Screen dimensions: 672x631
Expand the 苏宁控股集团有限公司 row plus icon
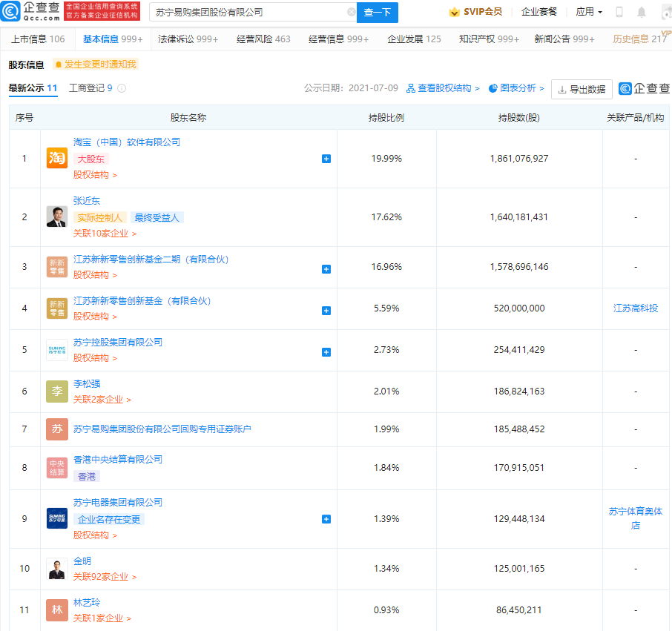coord(326,351)
